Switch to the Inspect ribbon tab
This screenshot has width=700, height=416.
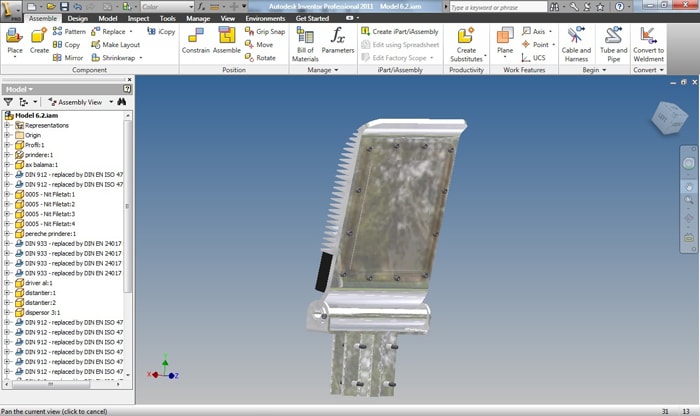(138, 18)
